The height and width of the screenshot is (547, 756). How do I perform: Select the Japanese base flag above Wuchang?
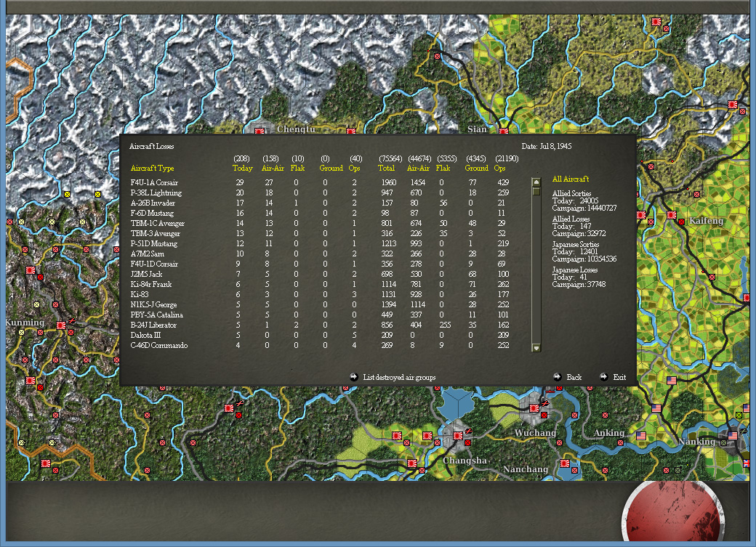pos(534,408)
